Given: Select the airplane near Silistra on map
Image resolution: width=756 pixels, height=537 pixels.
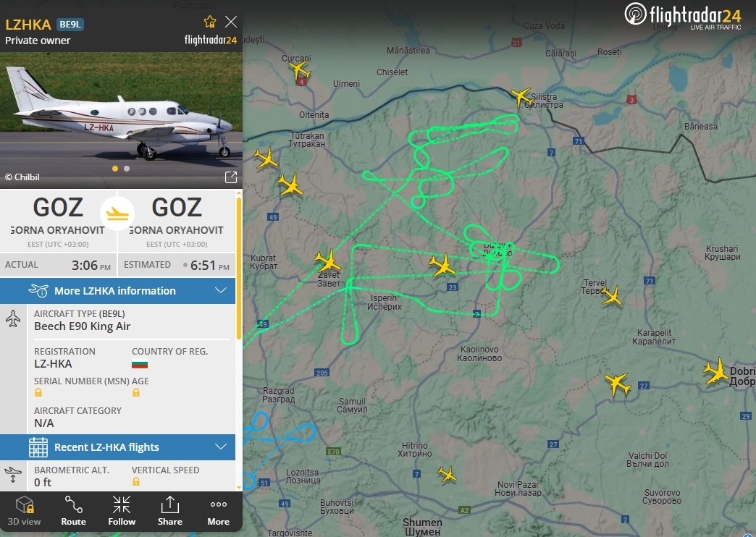Looking at the screenshot, I should [521, 96].
